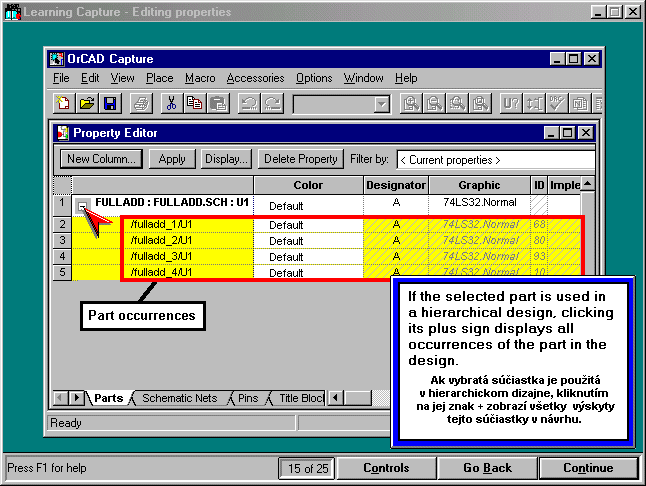Collapse the FULLADD part occurrences tree
The height and width of the screenshot is (486, 646).
[x=84, y=205]
